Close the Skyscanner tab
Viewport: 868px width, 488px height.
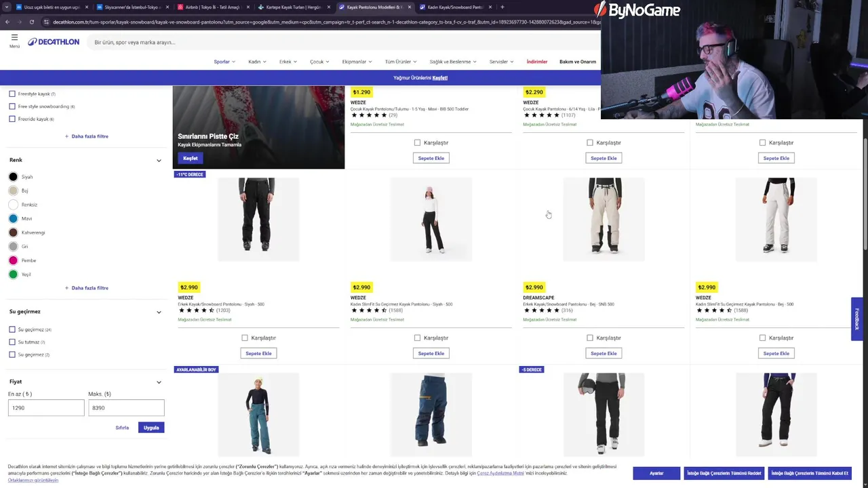[x=169, y=7]
